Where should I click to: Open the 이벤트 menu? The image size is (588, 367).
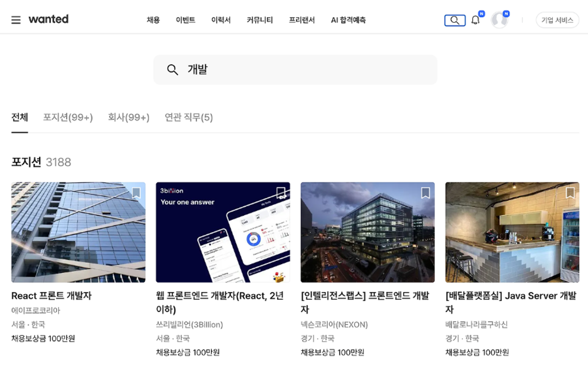coord(186,20)
